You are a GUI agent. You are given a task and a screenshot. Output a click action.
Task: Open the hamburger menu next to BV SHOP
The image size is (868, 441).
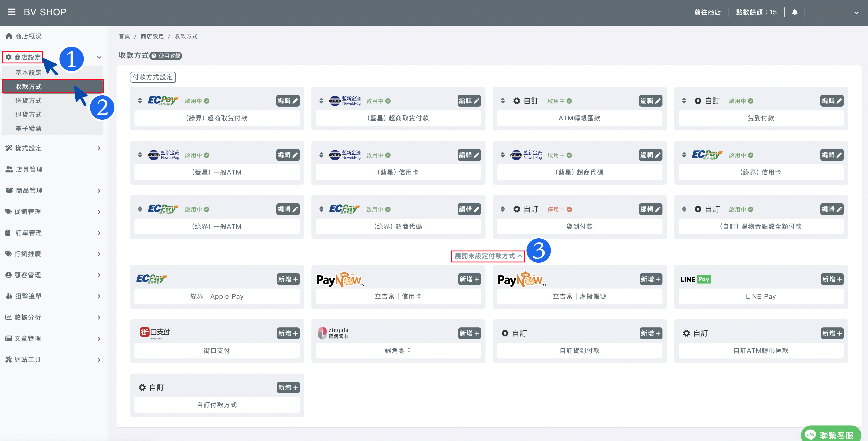click(11, 12)
